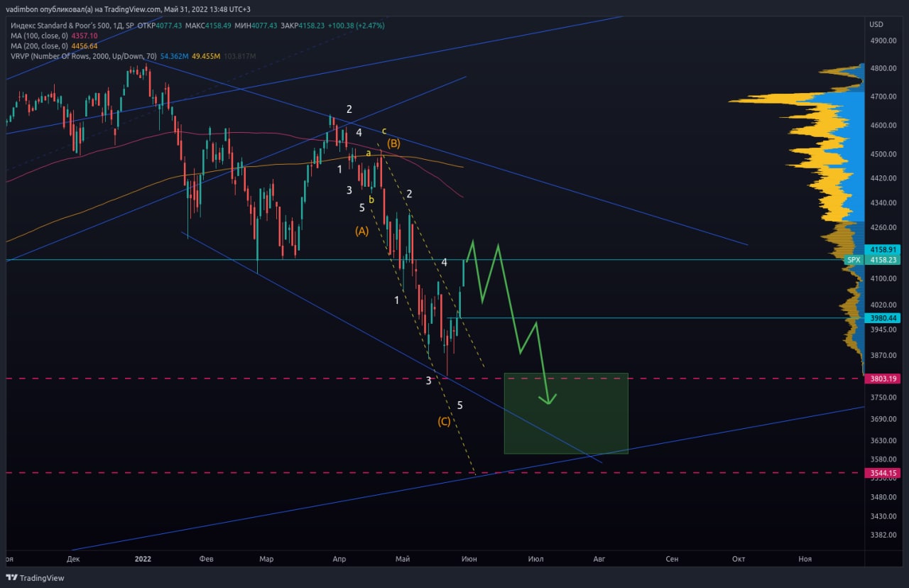
Task: Click the 4900.00 price axis label
Action: pos(883,40)
